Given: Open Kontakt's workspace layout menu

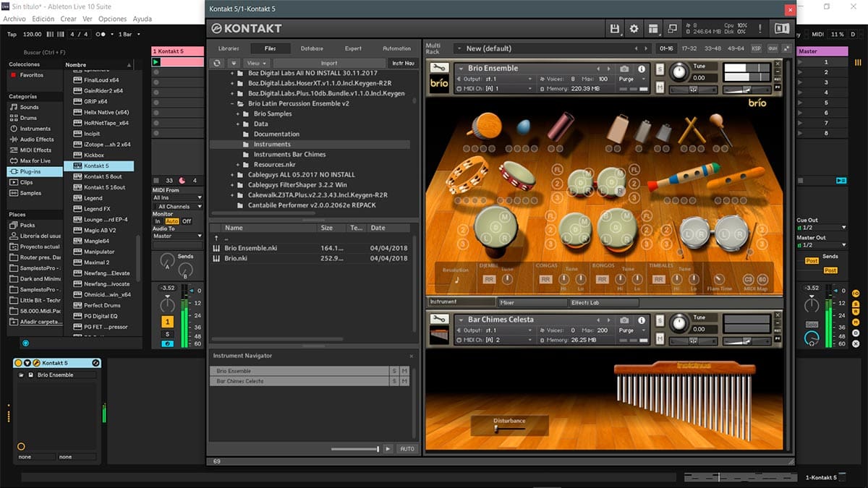Looking at the screenshot, I should coord(654,28).
